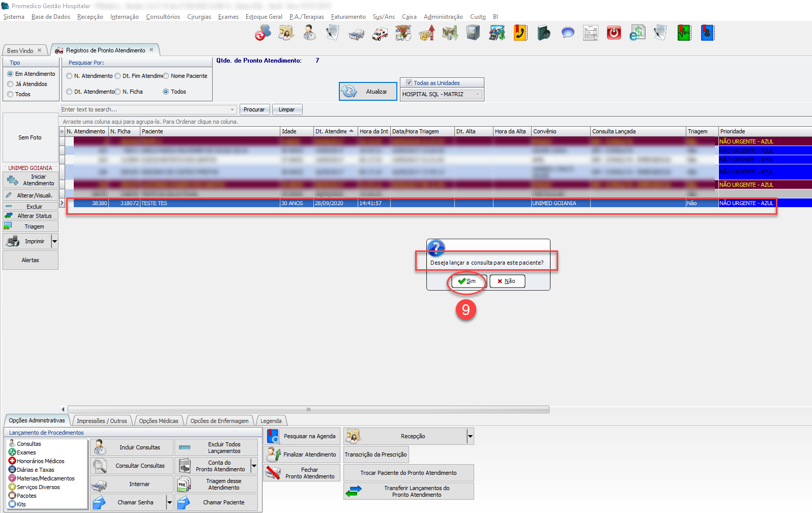Open the blue chat bubble icon
This screenshot has height=513, width=812.
(567, 33)
